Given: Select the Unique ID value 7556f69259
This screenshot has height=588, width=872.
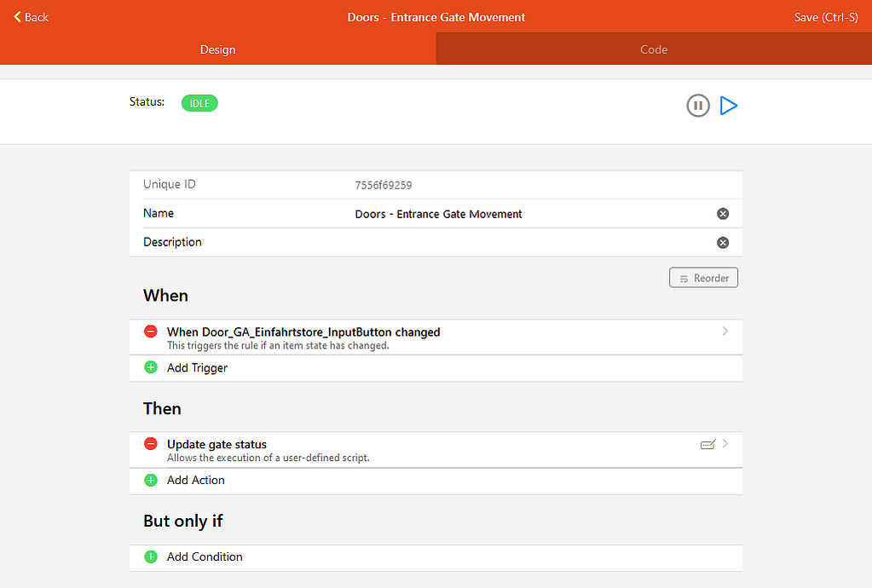Looking at the screenshot, I should 384,185.
